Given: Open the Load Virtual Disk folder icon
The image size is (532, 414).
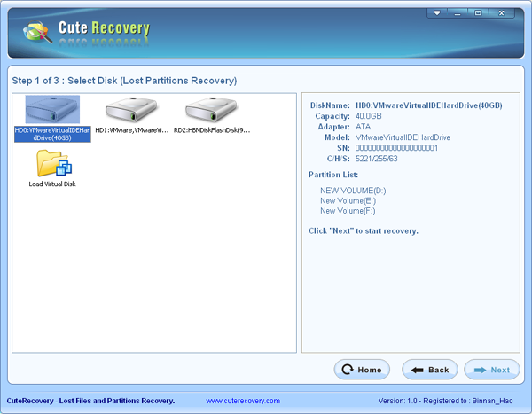Looking at the screenshot, I should [x=53, y=164].
